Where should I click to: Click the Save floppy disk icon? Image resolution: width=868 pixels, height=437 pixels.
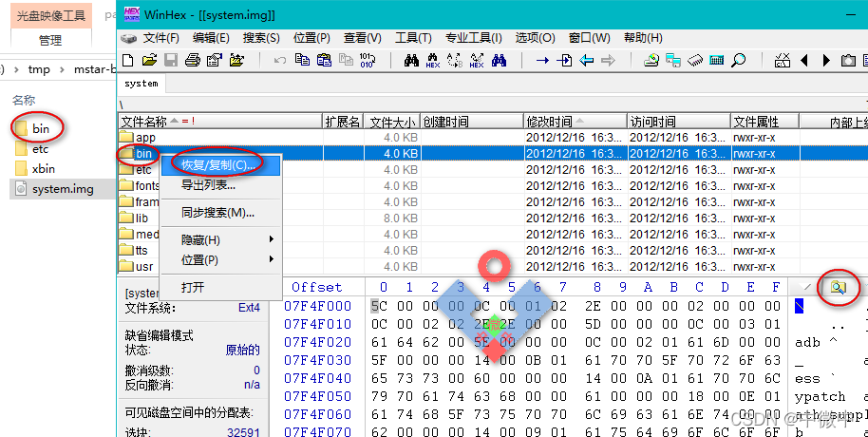(171, 60)
